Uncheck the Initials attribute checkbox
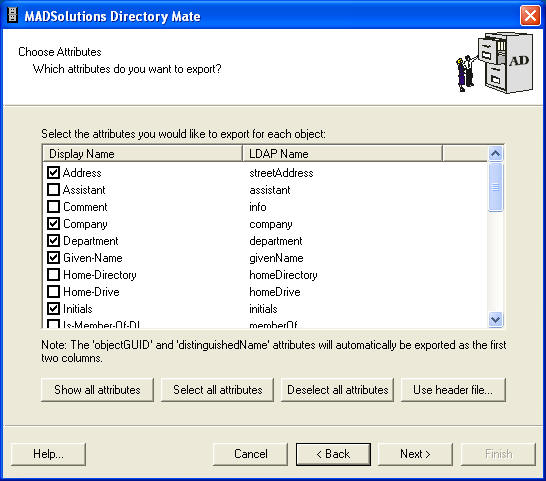This screenshot has width=546, height=481. click(x=53, y=309)
